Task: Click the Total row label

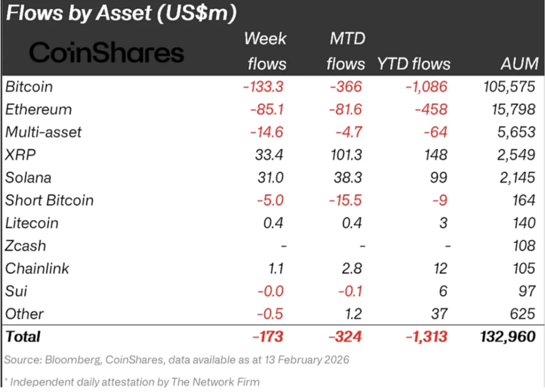Action: [23, 337]
